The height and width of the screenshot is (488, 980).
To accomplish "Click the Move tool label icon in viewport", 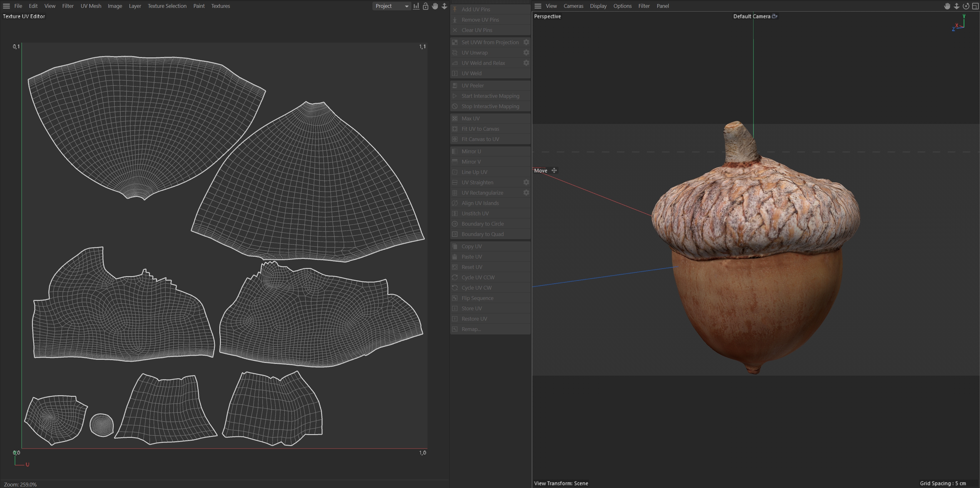I will (x=554, y=171).
